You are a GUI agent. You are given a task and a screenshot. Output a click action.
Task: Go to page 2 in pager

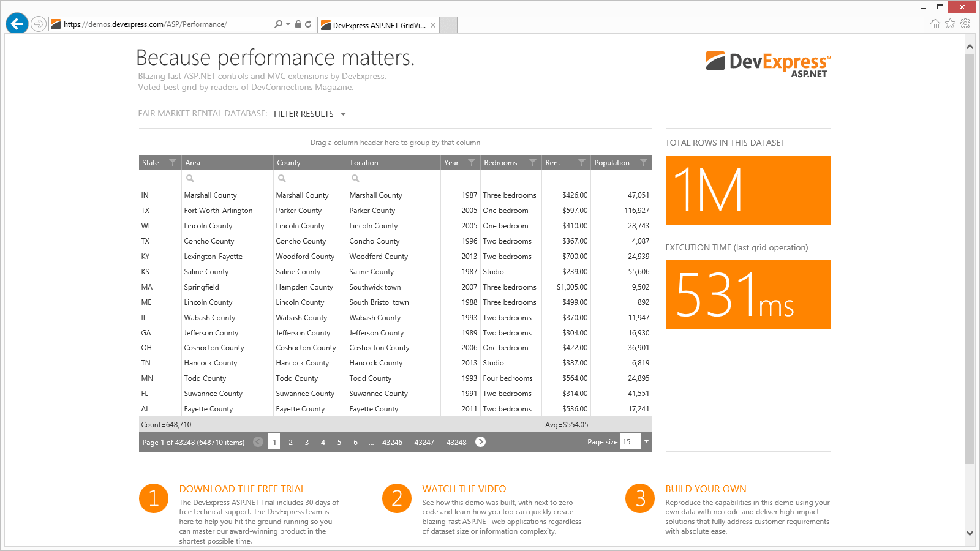pos(290,442)
